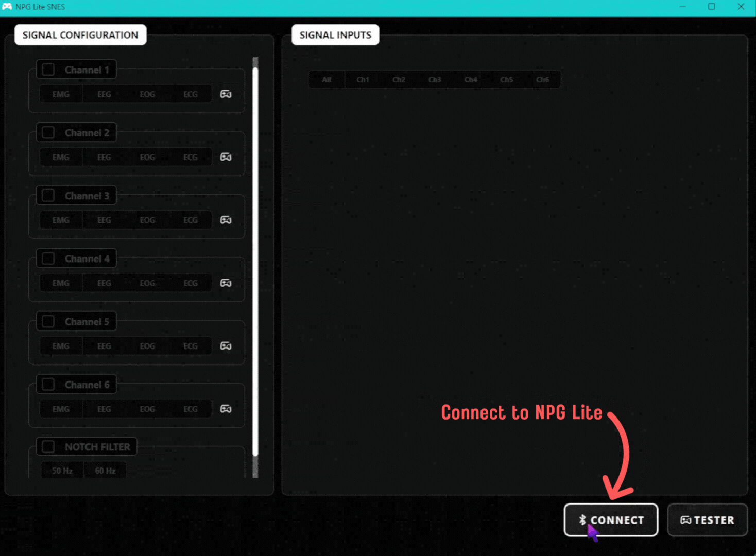
Task: Switch to the Ch2 signal tab
Action: pyautogui.click(x=399, y=80)
